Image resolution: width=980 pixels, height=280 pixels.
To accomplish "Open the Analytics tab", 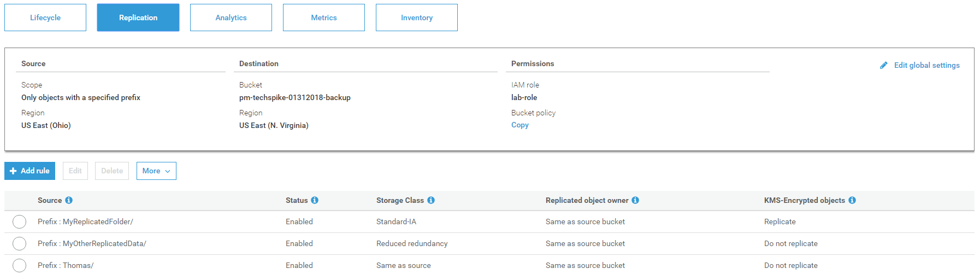I will tap(231, 17).
